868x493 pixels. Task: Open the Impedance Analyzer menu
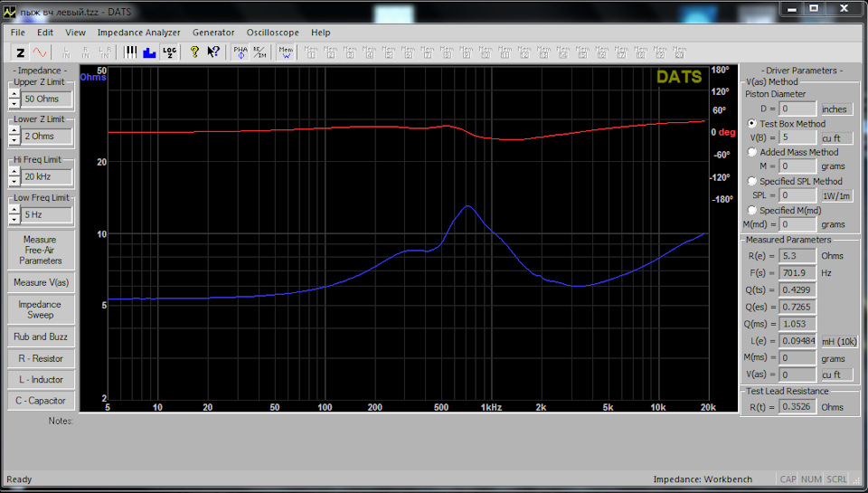pyautogui.click(x=139, y=33)
